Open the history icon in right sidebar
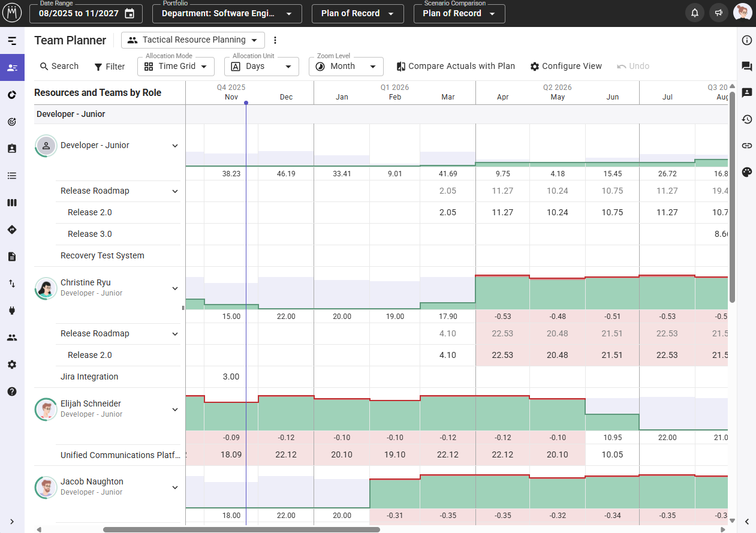Image resolution: width=756 pixels, height=533 pixels. [746, 119]
